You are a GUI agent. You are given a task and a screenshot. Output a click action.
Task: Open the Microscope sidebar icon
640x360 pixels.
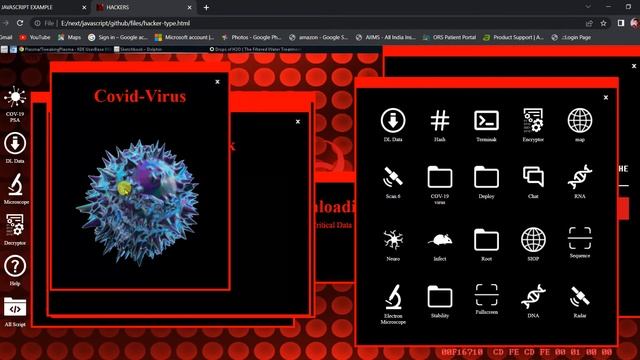coord(16,188)
